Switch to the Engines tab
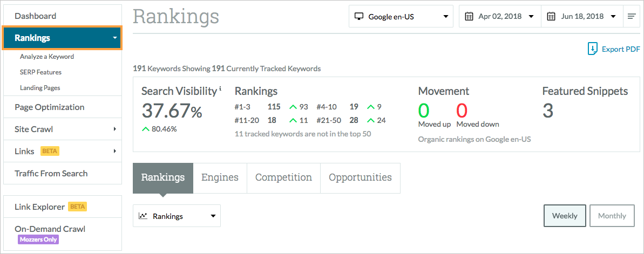 coord(220,177)
